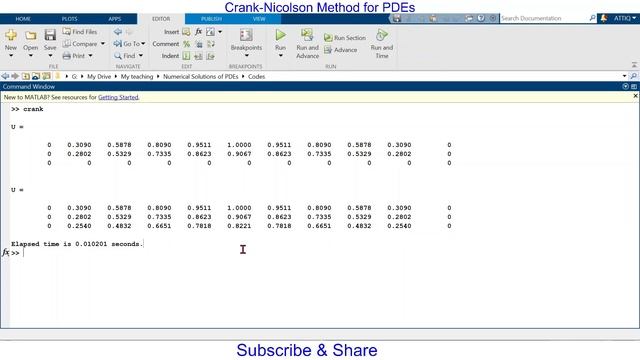Image resolution: width=640 pixels, height=360 pixels.
Task: Click the notification bell icon
Action: click(604, 18)
